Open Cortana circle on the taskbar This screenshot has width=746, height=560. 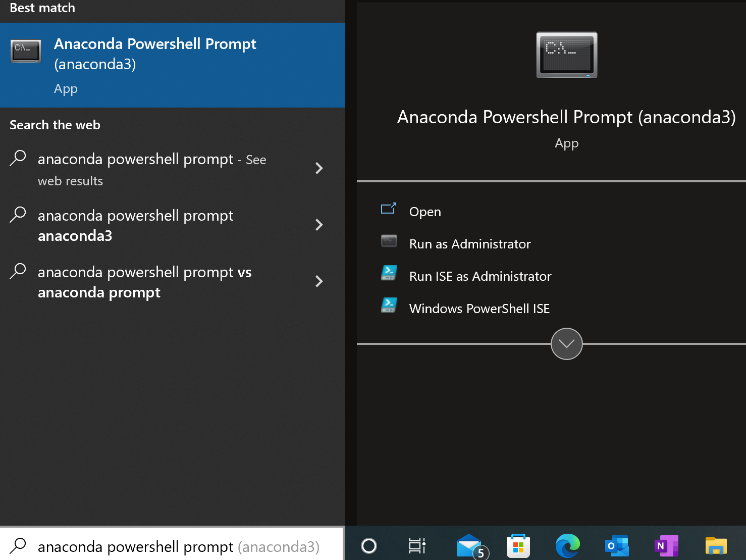(x=369, y=546)
